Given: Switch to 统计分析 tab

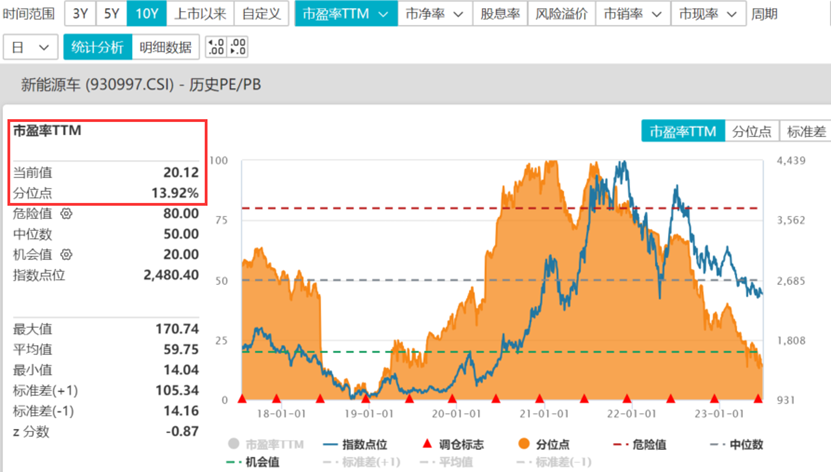Looking at the screenshot, I should tap(98, 47).
